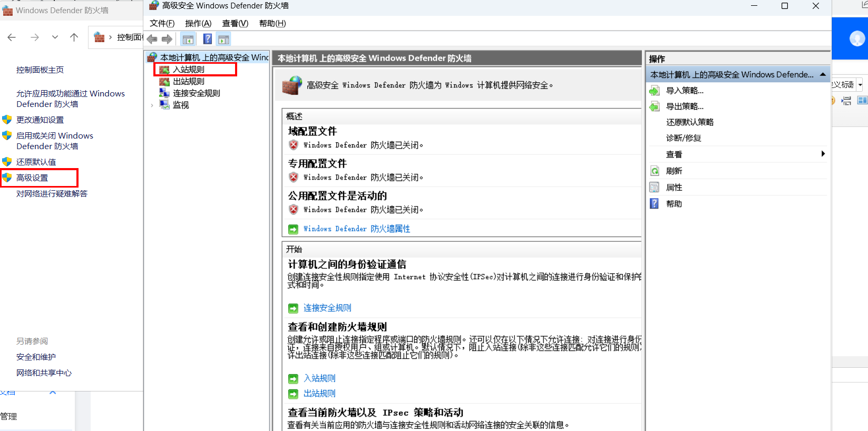Click 允许应用或功能通过 Windows Defender 防火墙 link
Viewport: 868px width, 431px height.
[x=71, y=99]
